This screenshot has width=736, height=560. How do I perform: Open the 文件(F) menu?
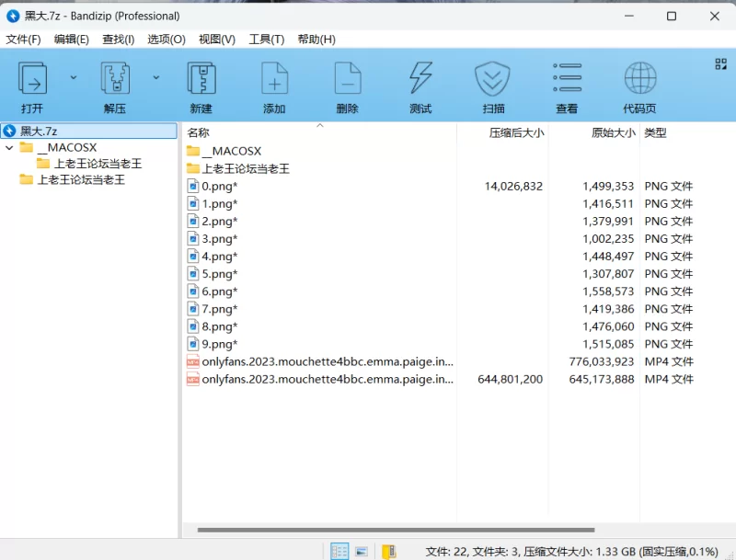23,40
